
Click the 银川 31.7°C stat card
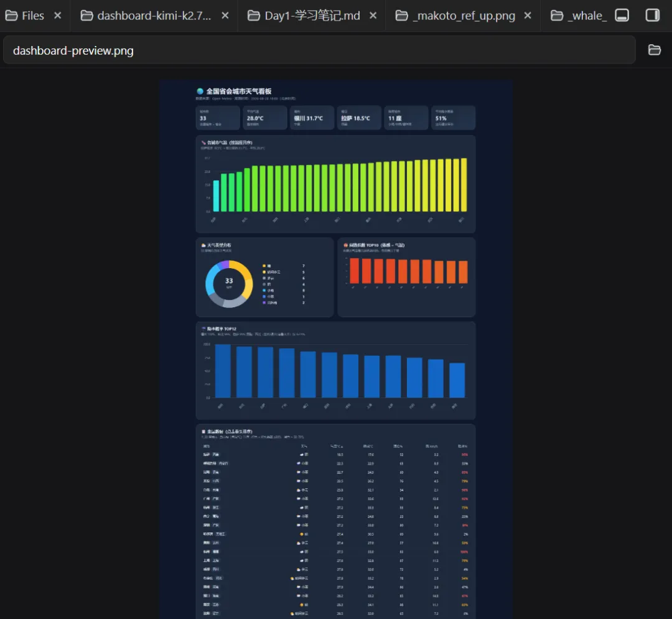[312, 118]
